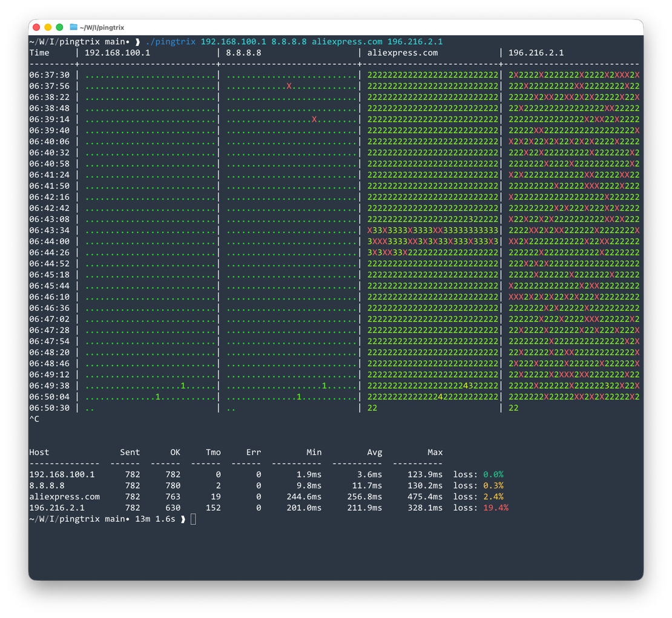Select the 06:49:38 timestamp
The height and width of the screenshot is (618, 672).
[x=49, y=386]
